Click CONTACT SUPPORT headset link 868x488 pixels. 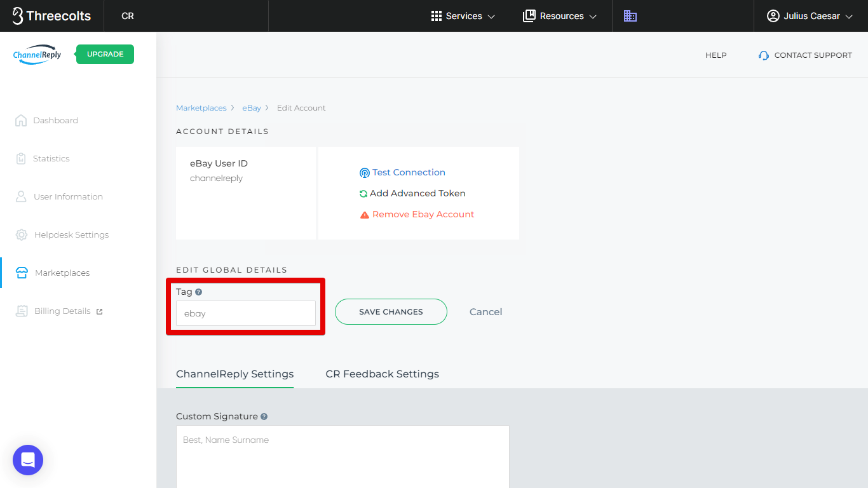coord(805,55)
